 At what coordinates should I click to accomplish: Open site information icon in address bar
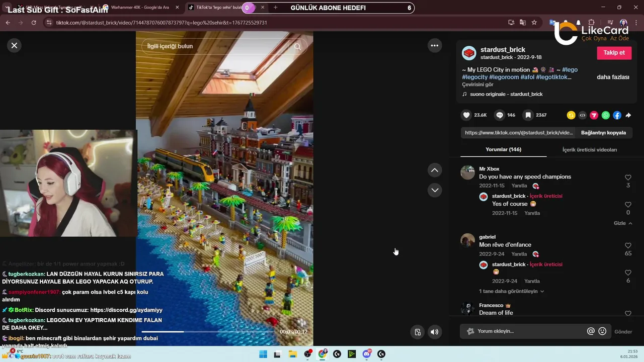(x=48, y=23)
